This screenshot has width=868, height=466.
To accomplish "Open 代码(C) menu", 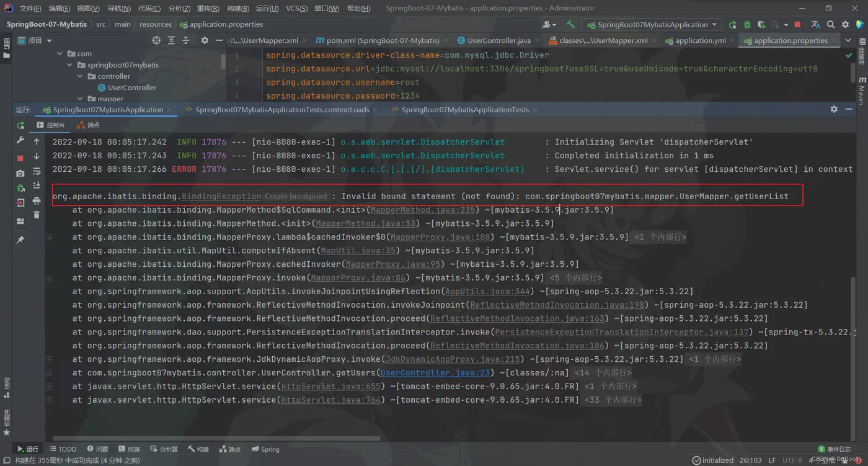I will pos(149,9).
